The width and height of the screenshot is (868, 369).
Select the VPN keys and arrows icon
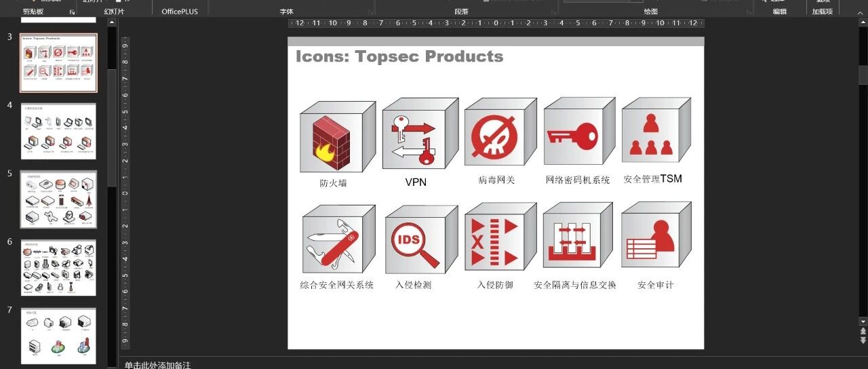420,134
